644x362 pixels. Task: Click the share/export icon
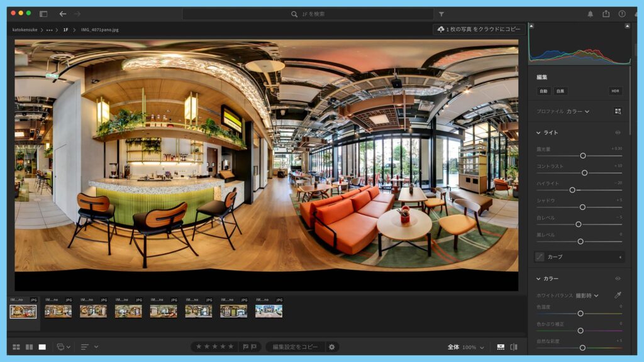(606, 13)
